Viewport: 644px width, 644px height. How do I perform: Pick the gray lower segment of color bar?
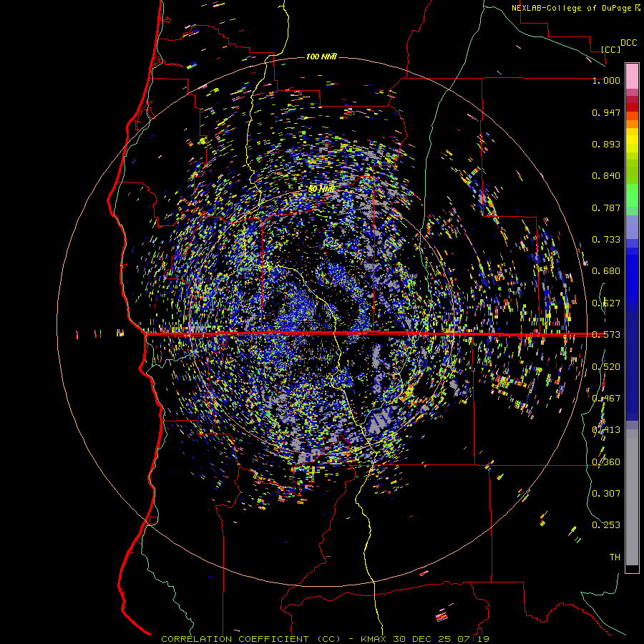tap(632, 497)
